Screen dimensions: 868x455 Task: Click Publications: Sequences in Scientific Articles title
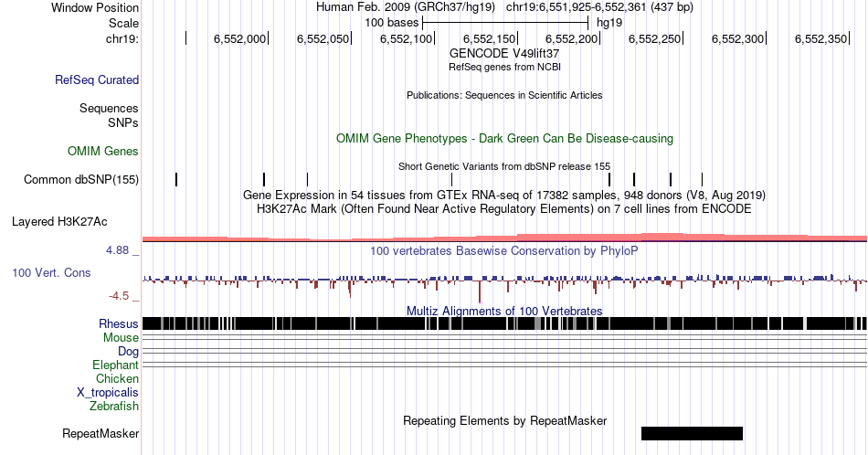point(504,95)
